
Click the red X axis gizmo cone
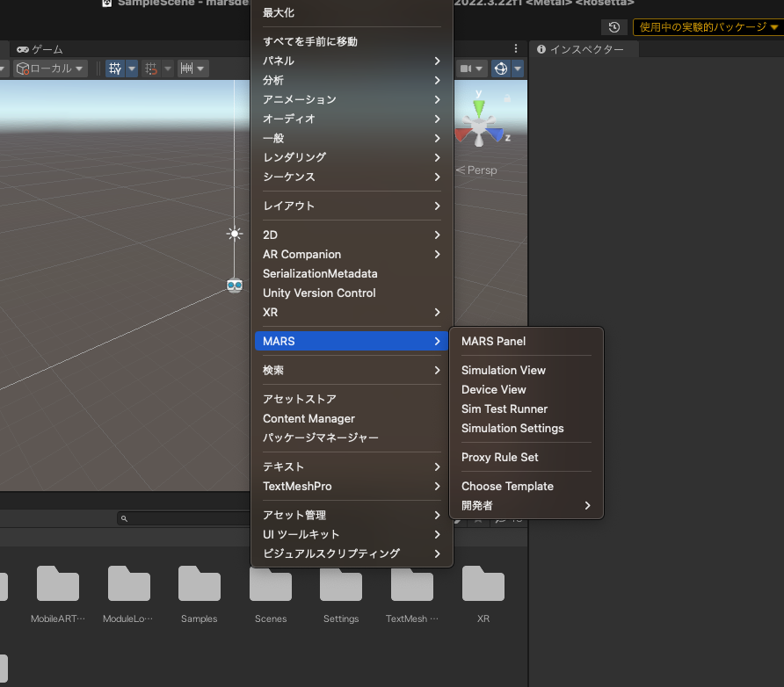coord(463,134)
